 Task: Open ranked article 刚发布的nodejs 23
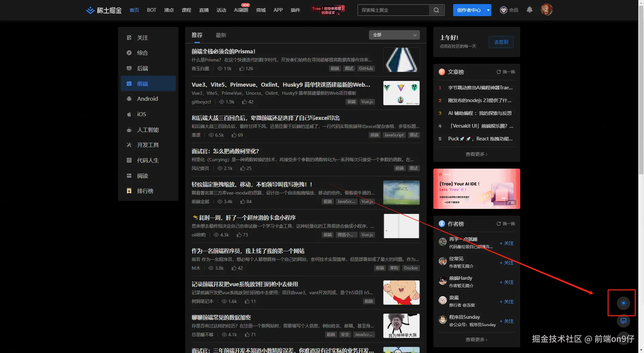(480, 100)
